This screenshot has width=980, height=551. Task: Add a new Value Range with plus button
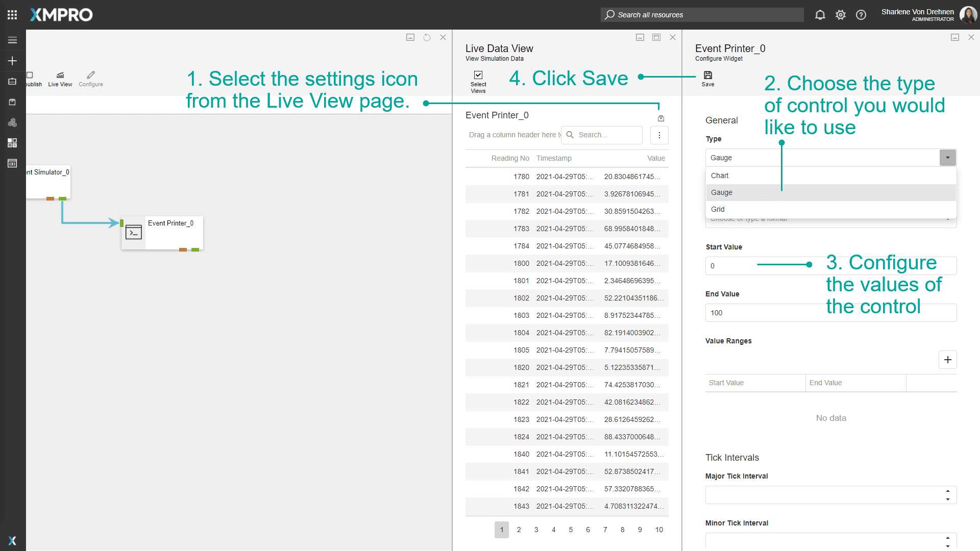click(x=947, y=360)
